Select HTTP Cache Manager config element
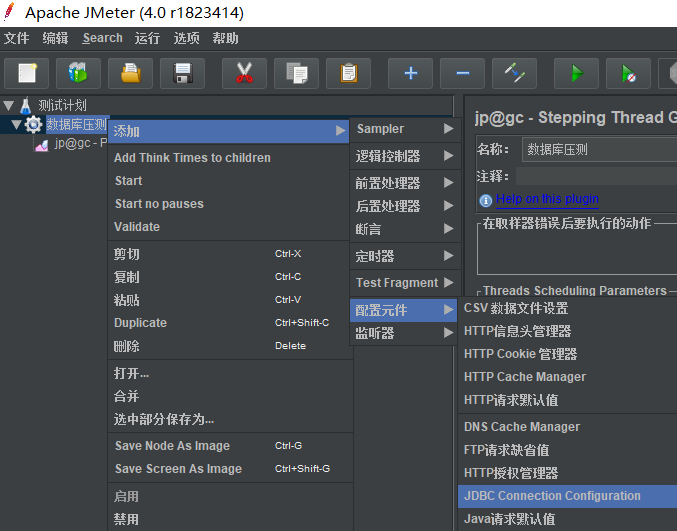Viewport: 677px width, 531px height. tap(568, 377)
